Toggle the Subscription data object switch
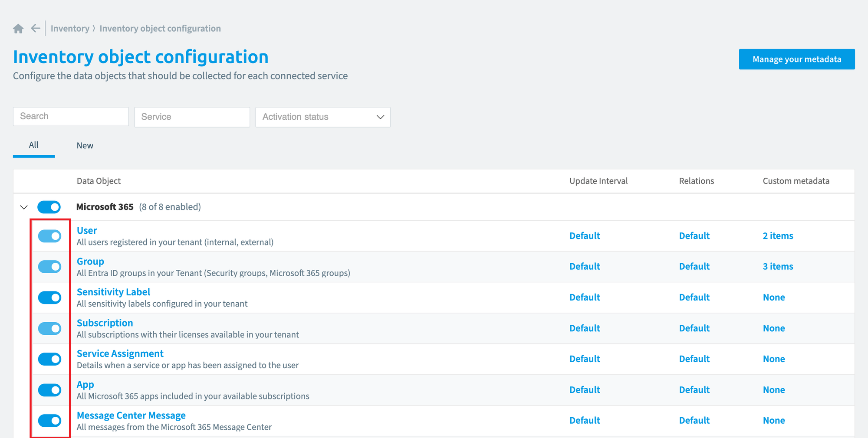Screen dimensions: 868x438 click(50, 328)
